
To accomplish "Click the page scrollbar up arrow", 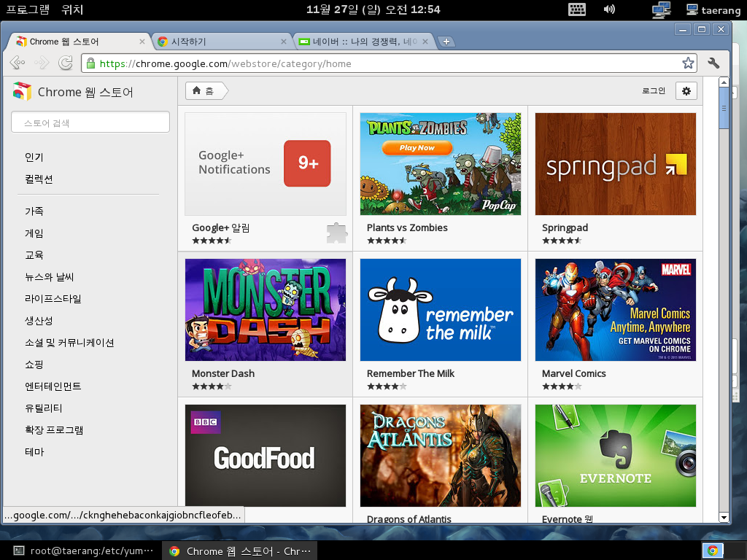I will coord(724,82).
